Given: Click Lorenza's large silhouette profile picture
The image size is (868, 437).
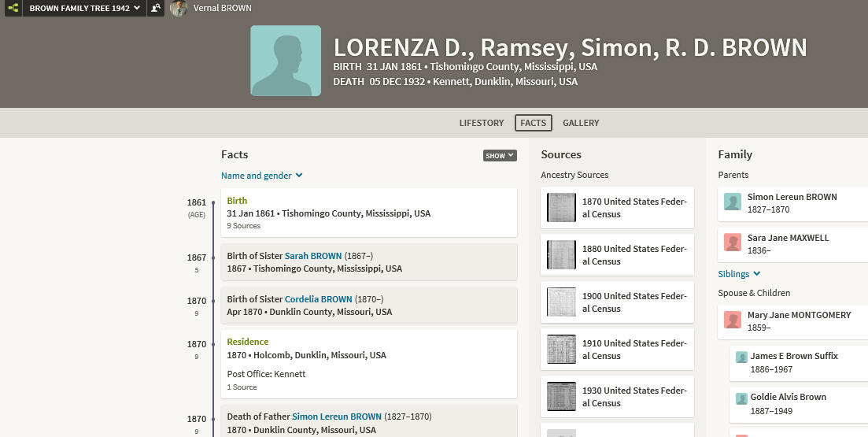Looking at the screenshot, I should point(286,61).
